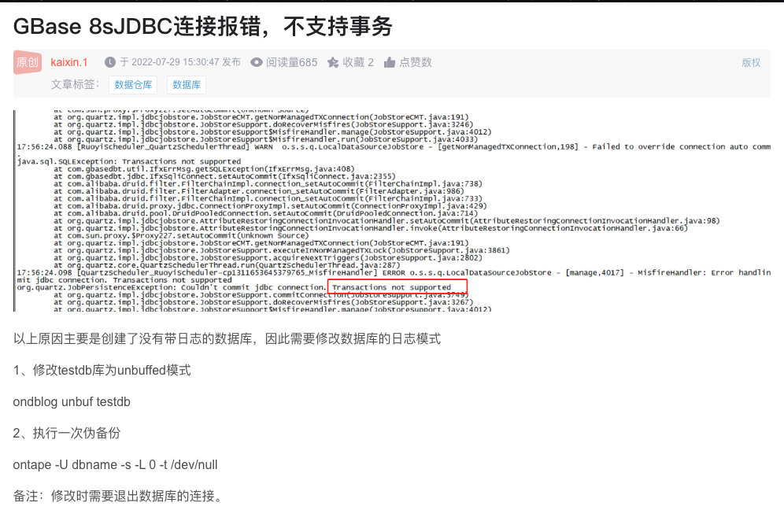Click the thumbs-up 点赞数 icon
784x532 pixels.
(x=390, y=62)
